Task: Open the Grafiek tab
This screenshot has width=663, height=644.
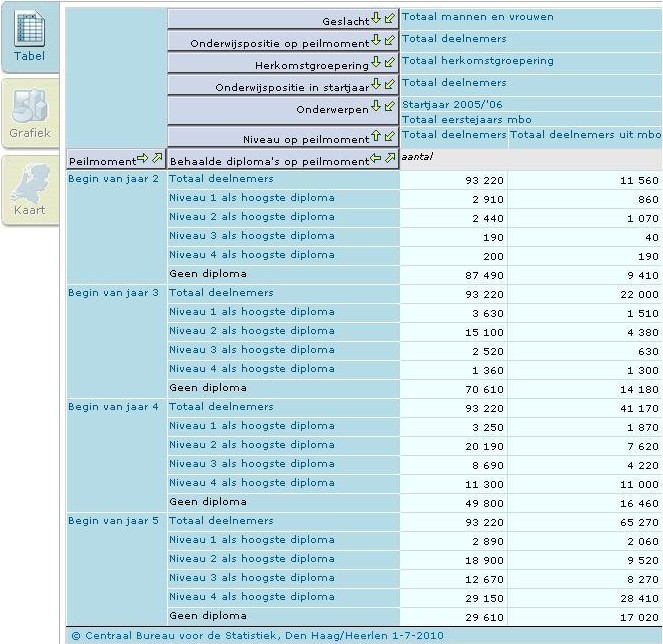Action: 29,113
